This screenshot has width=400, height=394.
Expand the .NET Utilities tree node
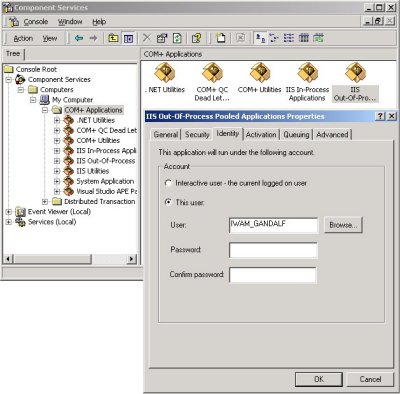[57, 120]
